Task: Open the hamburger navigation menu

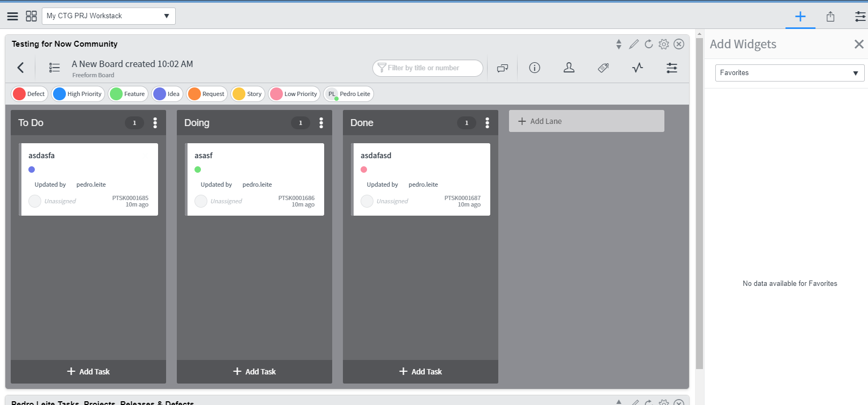Action: pos(12,16)
